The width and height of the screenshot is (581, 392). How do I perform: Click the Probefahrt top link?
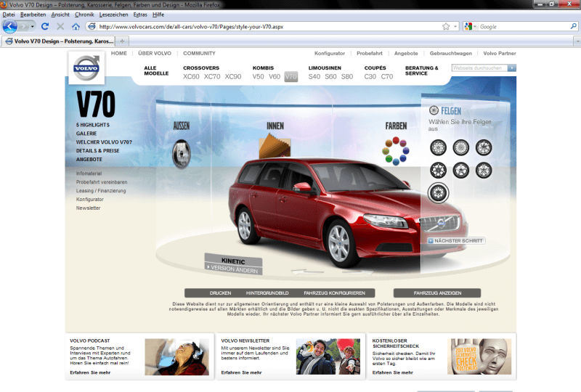370,53
